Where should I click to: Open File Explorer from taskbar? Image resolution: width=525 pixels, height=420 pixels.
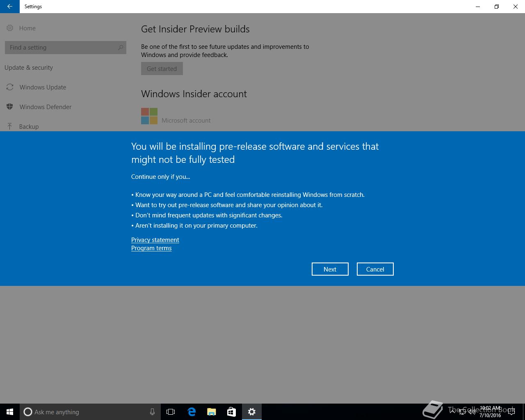pyautogui.click(x=211, y=412)
